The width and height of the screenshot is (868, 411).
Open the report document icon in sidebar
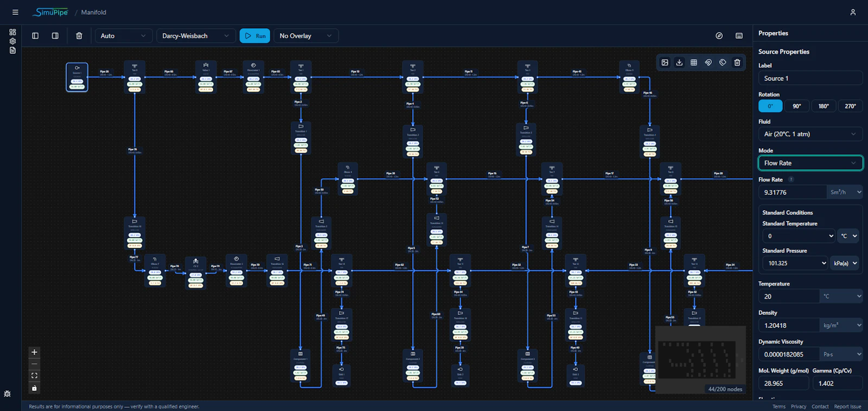pos(12,50)
